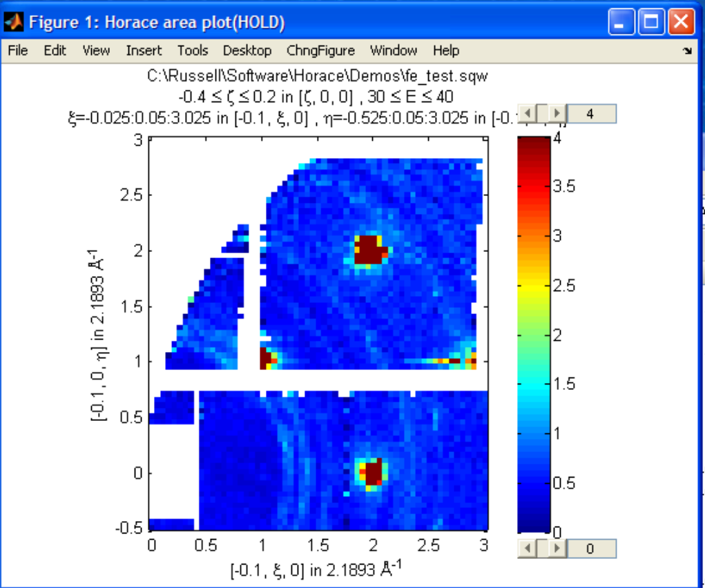Open the File menu
The height and width of the screenshot is (588, 705).
[x=18, y=50]
